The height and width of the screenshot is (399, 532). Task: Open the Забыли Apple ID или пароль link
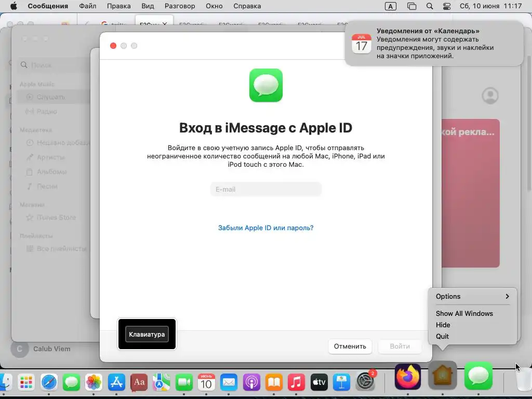pos(265,228)
